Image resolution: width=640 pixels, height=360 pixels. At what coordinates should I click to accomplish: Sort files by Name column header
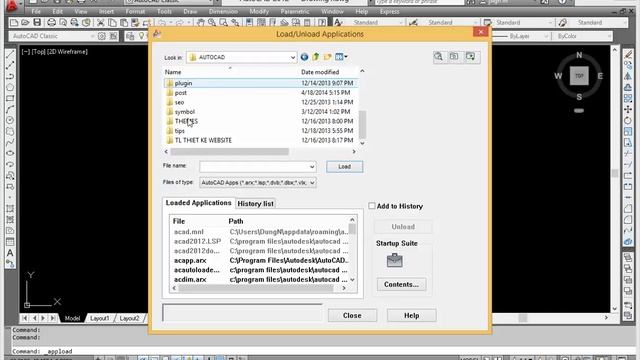tap(173, 72)
